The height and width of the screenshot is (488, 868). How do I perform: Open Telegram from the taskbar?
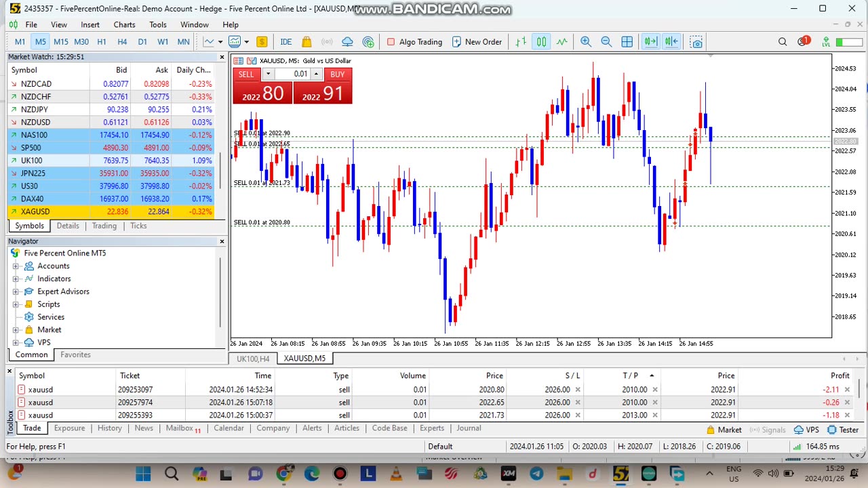(536, 474)
